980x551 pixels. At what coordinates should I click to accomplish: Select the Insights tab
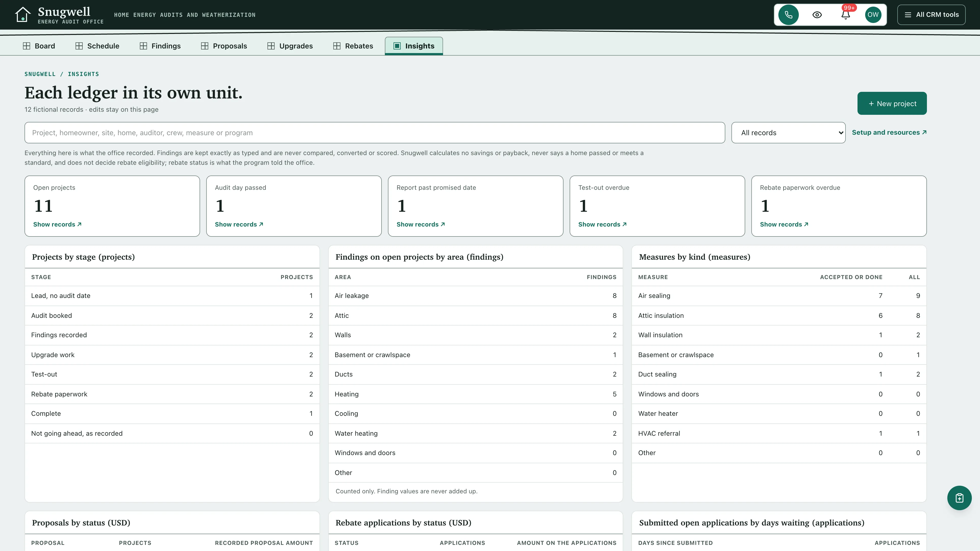point(414,46)
